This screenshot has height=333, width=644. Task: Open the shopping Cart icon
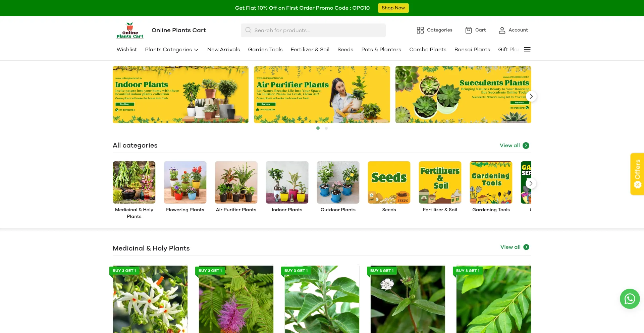tap(469, 30)
